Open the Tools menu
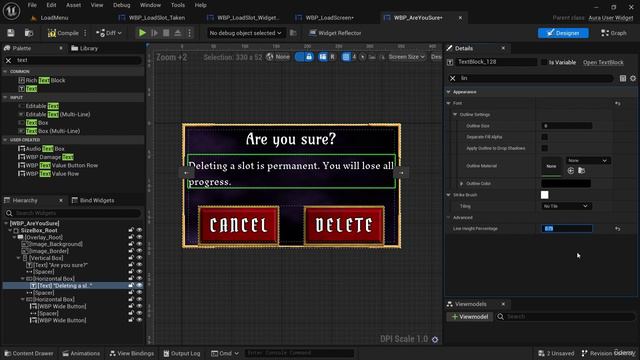 point(178,5)
